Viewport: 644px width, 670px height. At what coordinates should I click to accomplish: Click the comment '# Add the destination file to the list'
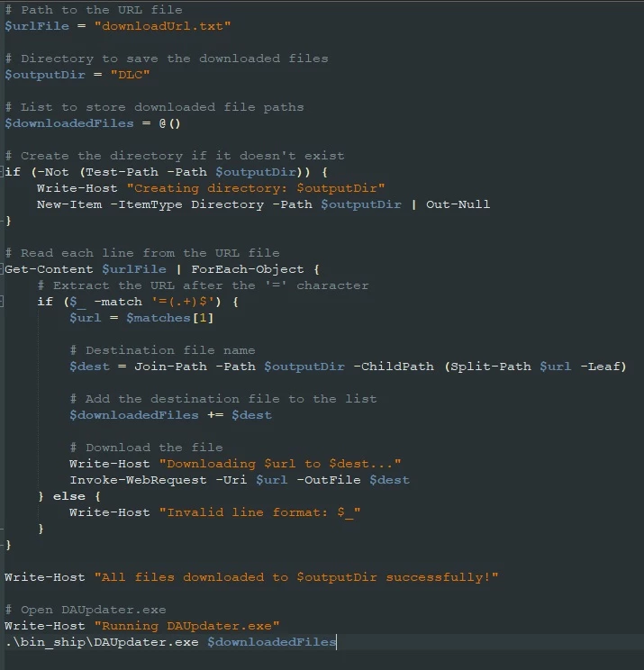223,400
